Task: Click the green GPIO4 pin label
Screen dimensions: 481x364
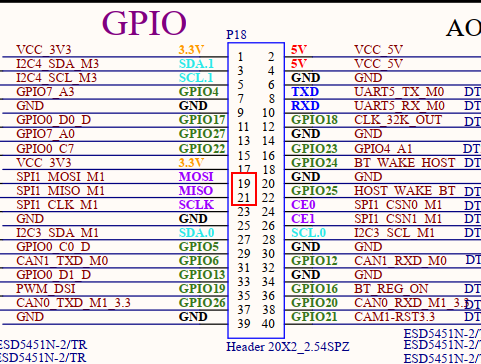Action: [199, 92]
